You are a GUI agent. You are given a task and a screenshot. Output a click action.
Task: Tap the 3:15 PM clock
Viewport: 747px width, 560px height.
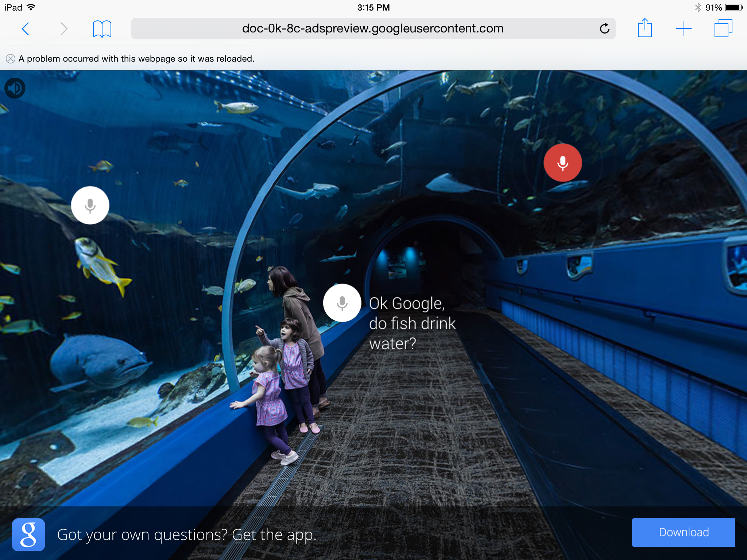click(x=373, y=7)
